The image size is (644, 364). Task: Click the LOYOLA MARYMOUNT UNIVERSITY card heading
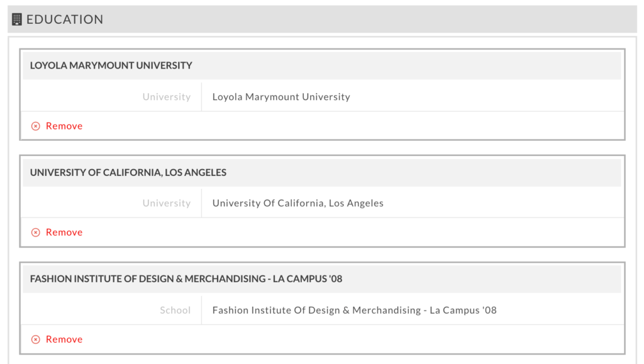[111, 65]
